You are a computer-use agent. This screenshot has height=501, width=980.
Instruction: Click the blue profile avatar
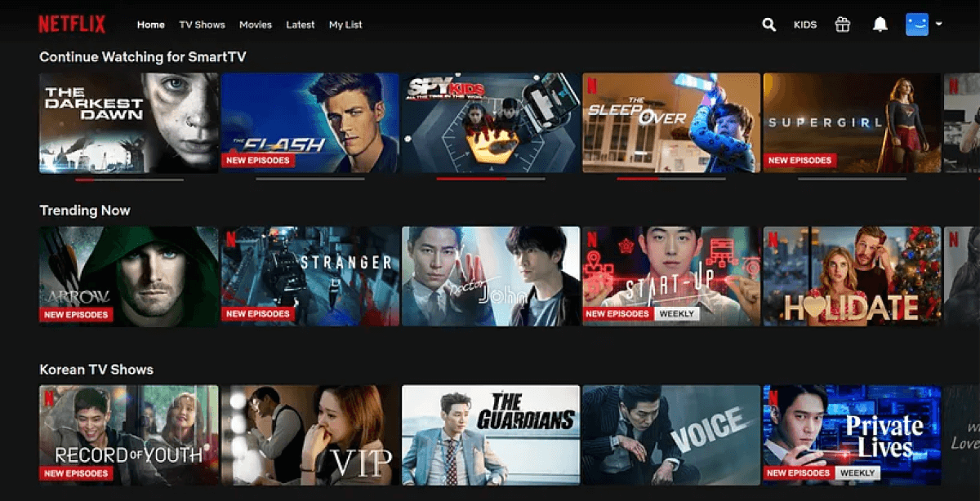(917, 24)
